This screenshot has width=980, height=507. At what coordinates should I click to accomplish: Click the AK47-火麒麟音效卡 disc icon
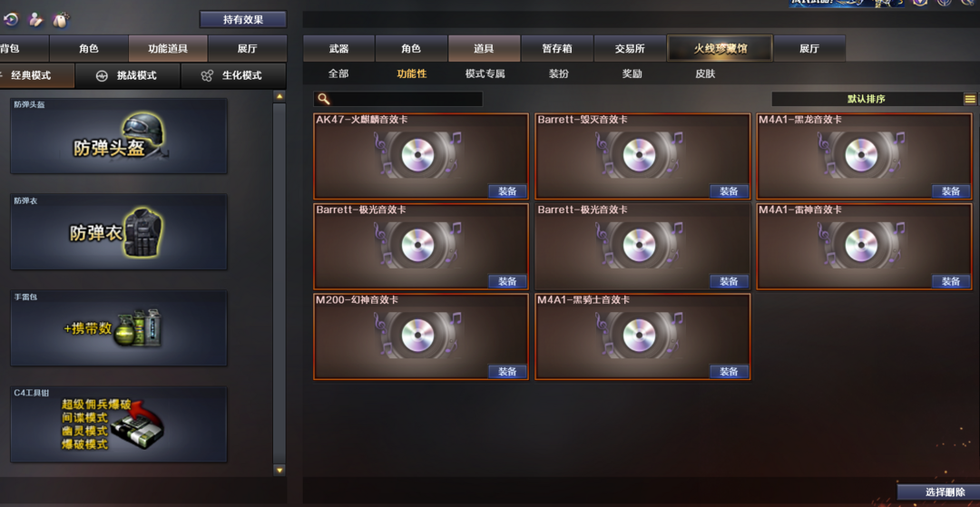point(417,155)
